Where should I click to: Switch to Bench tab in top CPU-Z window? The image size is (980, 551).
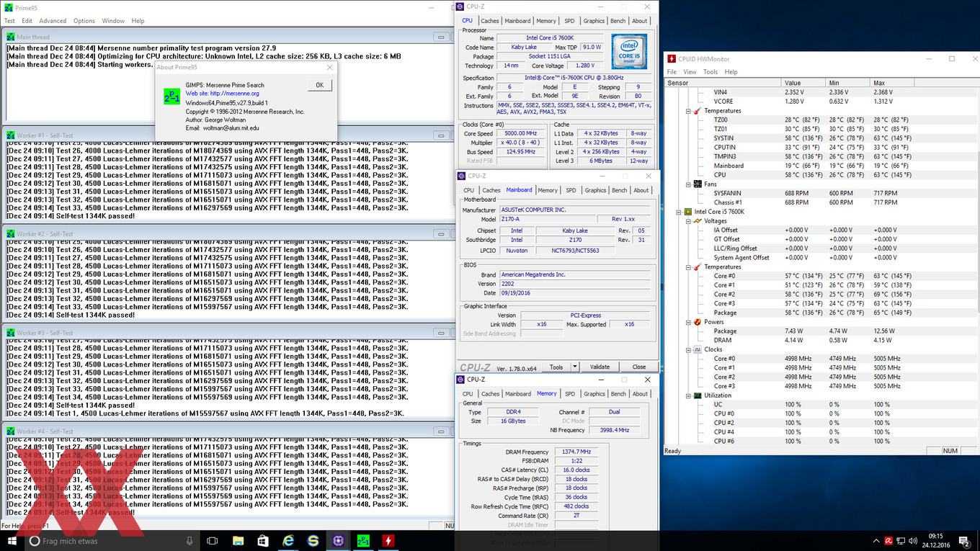[x=618, y=21]
